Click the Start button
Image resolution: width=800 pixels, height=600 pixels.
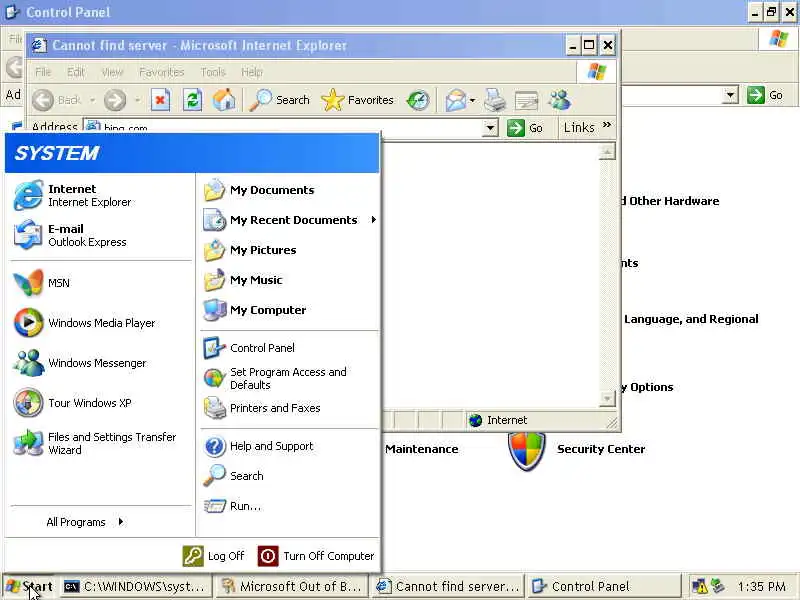[30, 587]
